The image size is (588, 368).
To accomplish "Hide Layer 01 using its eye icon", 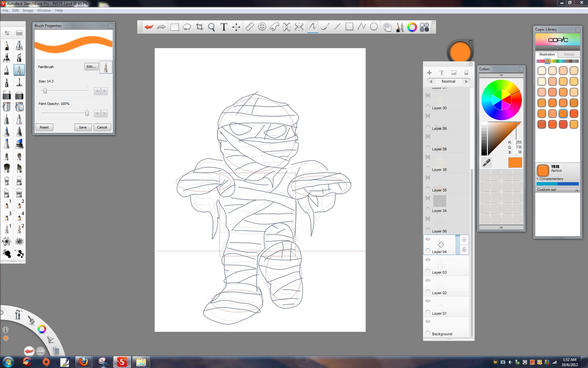I will pyautogui.click(x=428, y=301).
